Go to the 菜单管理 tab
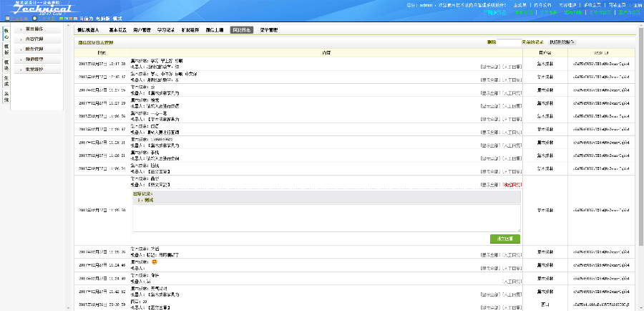Image resolution: width=644 pixels, height=311 pixels. tap(268, 30)
